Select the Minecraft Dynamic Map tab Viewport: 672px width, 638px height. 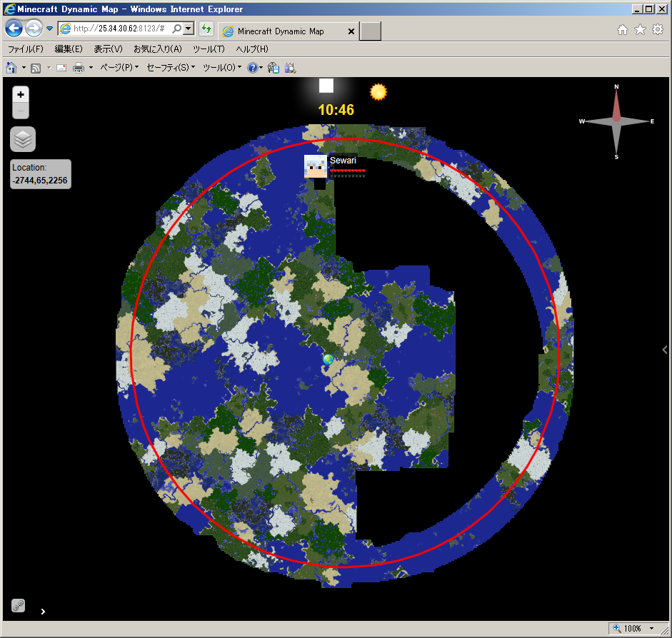coord(281,31)
